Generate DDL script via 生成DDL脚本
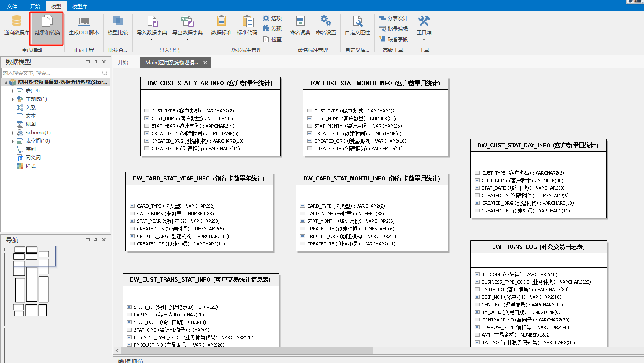 point(84,25)
